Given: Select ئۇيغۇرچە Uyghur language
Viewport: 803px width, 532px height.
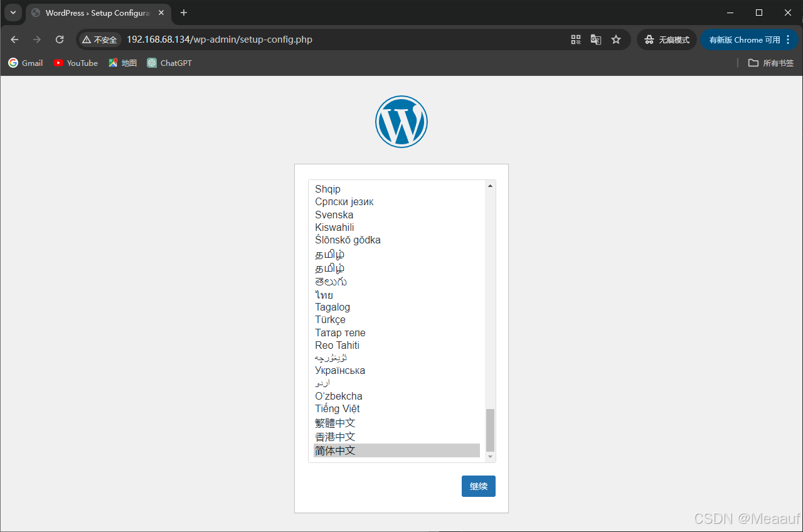Looking at the screenshot, I should [x=396, y=358].
